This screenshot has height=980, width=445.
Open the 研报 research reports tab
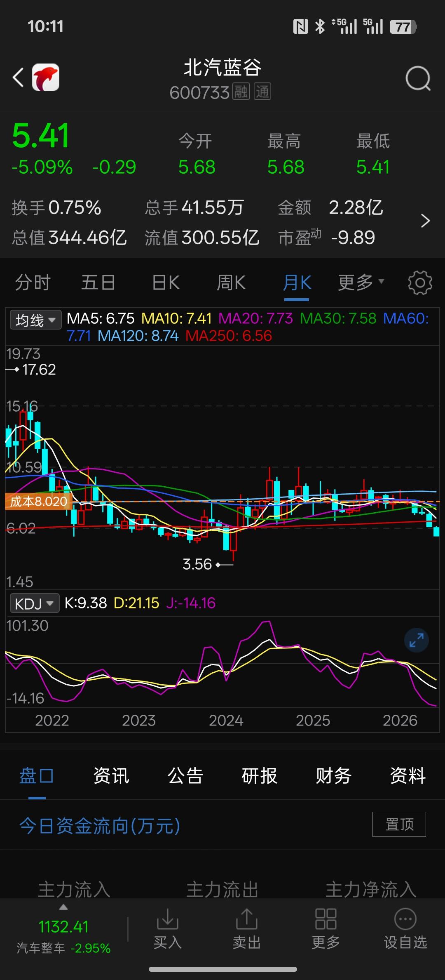point(260,776)
